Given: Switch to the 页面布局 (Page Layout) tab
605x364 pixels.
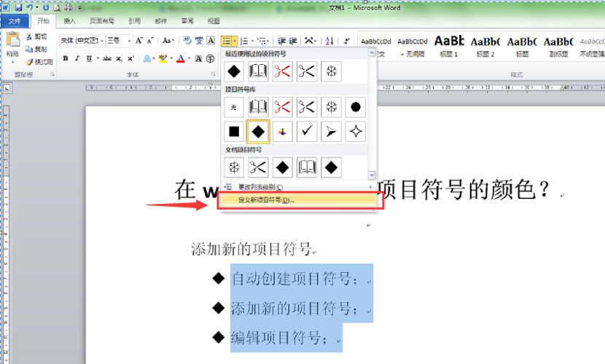Looking at the screenshot, I should (x=102, y=21).
